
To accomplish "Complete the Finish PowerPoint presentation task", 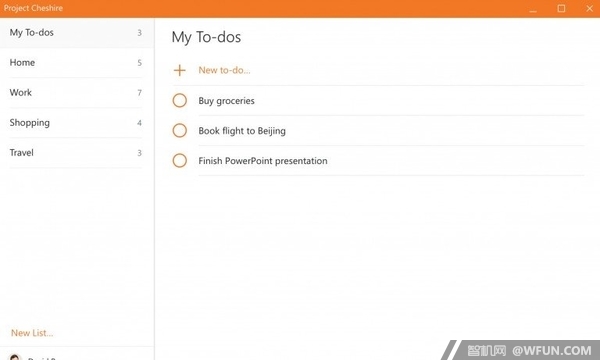I will (x=179, y=161).
